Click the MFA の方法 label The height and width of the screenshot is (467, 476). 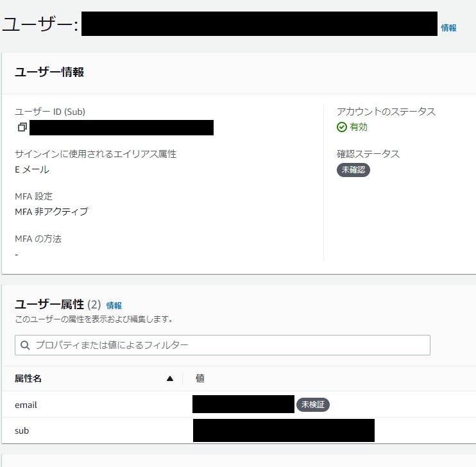pos(38,239)
